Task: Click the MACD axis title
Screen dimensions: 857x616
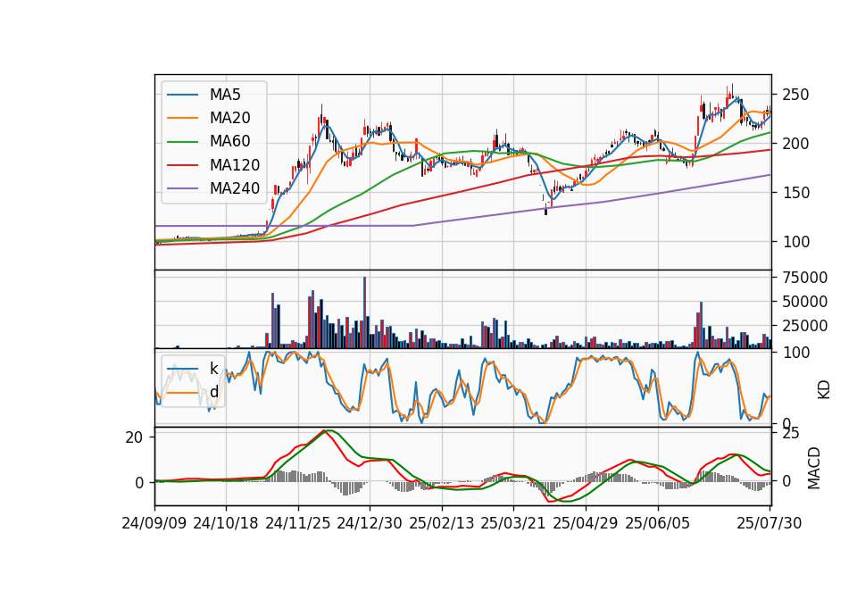Action: pos(814,468)
